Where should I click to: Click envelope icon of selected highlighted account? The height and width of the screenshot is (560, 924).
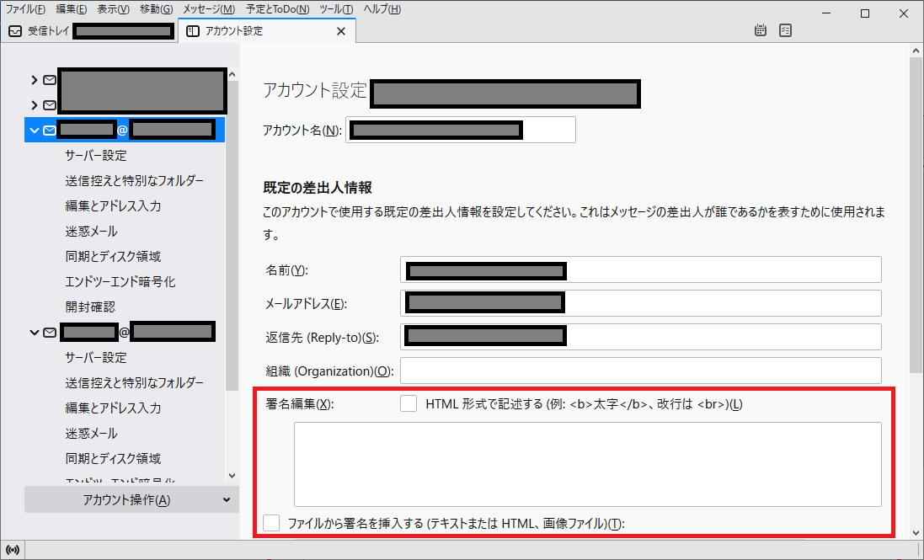tap(50, 131)
